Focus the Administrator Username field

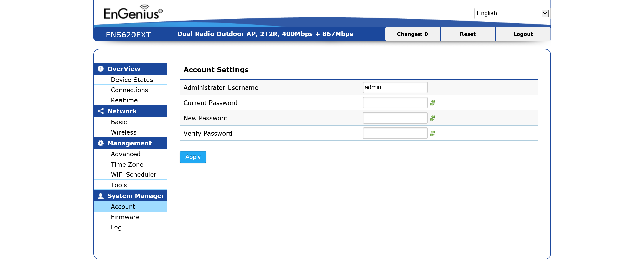click(x=395, y=87)
